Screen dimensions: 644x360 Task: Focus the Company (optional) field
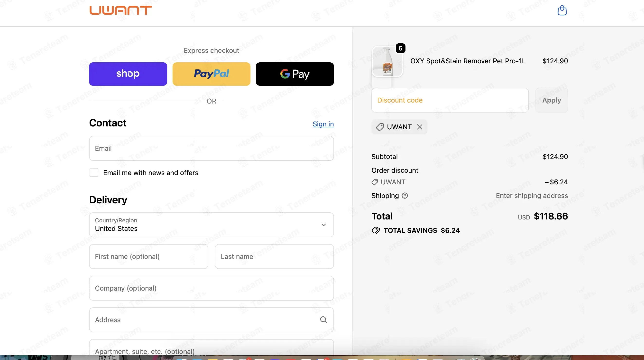coord(212,288)
